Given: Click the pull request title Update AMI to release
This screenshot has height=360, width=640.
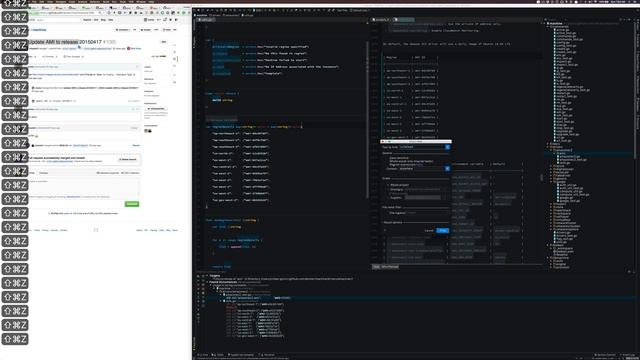Looking at the screenshot, I should click(x=53, y=42).
